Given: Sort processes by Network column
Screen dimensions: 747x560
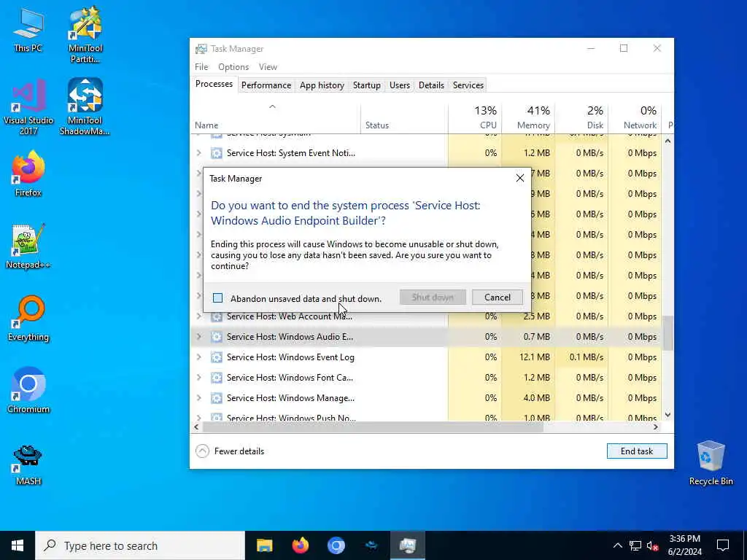Looking at the screenshot, I should [x=635, y=117].
